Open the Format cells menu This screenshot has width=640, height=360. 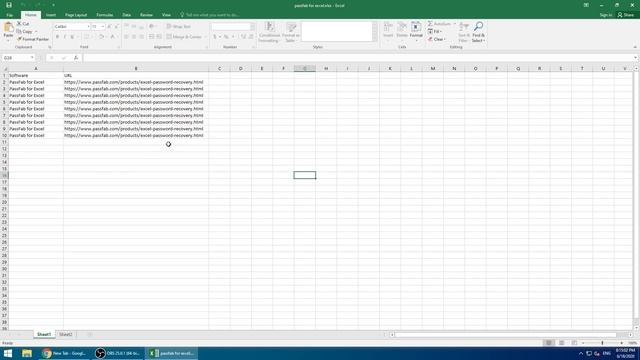point(416,31)
